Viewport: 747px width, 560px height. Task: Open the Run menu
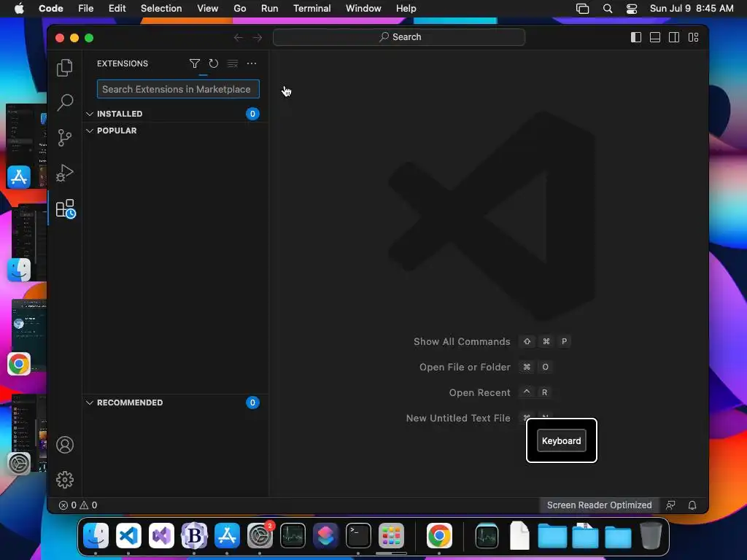(x=270, y=9)
